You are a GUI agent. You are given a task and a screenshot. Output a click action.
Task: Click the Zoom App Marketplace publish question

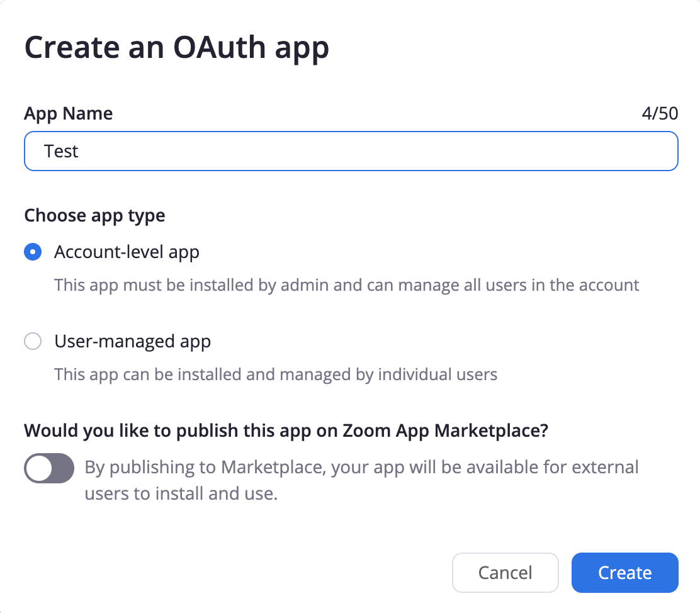(286, 431)
